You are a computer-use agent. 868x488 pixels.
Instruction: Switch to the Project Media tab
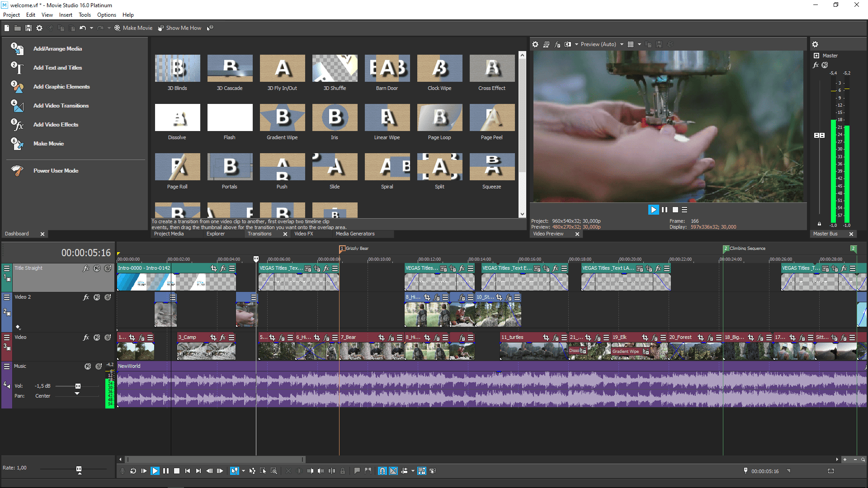click(169, 234)
